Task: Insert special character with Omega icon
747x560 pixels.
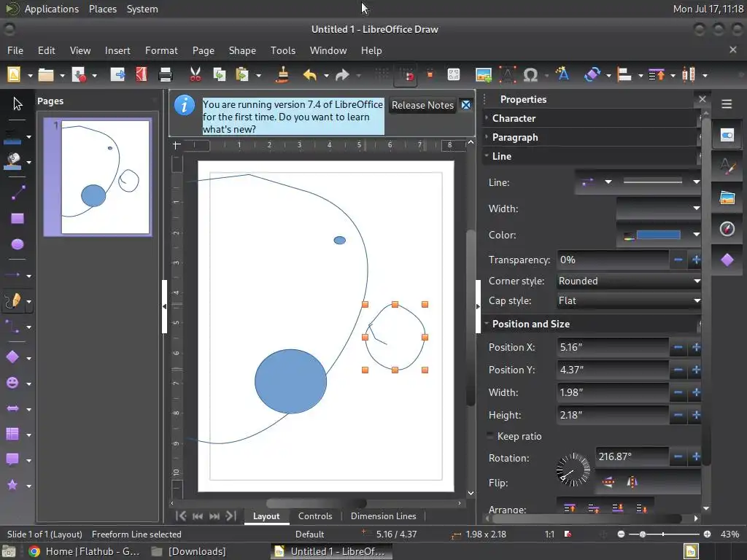Action: tap(530, 75)
